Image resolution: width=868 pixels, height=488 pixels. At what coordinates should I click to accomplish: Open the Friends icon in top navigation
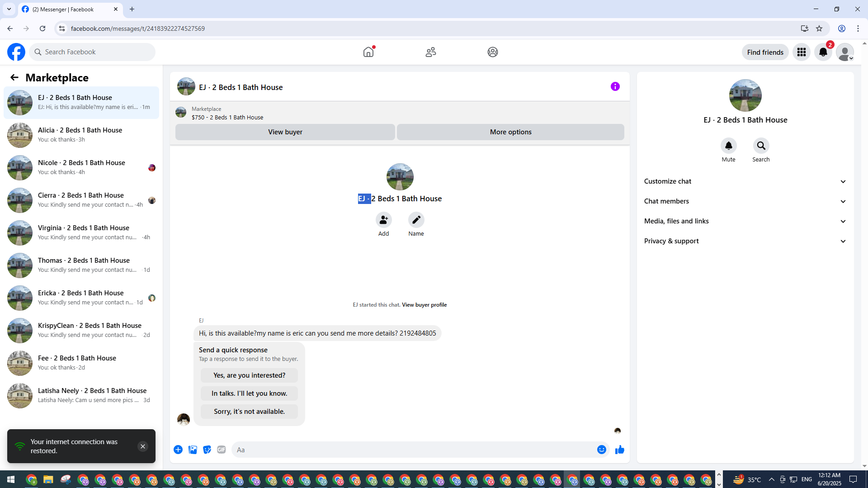click(x=431, y=52)
